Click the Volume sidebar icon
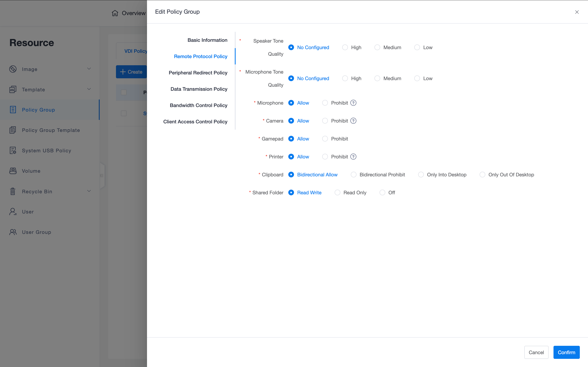The height and width of the screenshot is (367, 588). pyautogui.click(x=13, y=171)
